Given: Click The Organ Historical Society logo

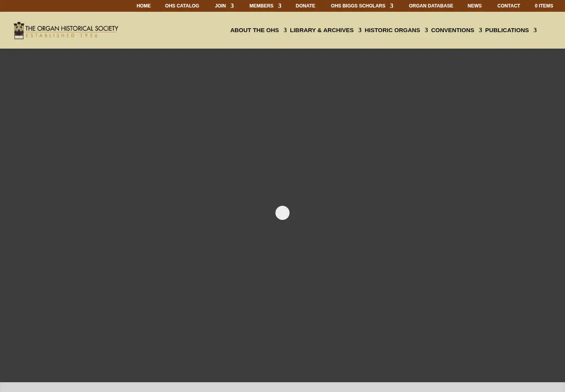Looking at the screenshot, I should coord(66,31).
